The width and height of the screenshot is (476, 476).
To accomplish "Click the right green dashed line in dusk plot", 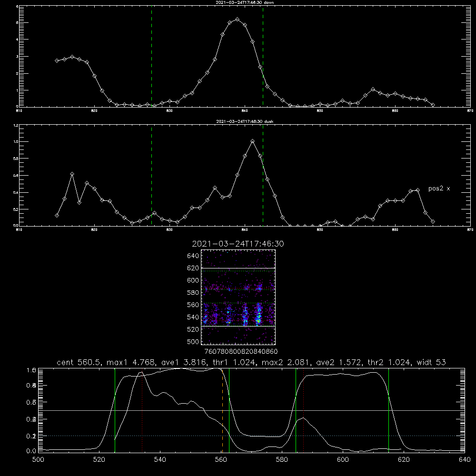I will pyautogui.click(x=263, y=175).
